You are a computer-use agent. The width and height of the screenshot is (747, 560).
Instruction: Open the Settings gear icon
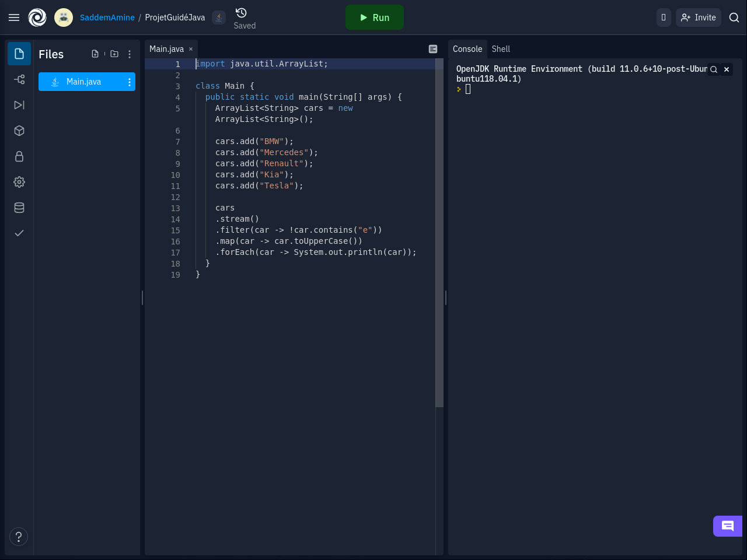point(19,182)
